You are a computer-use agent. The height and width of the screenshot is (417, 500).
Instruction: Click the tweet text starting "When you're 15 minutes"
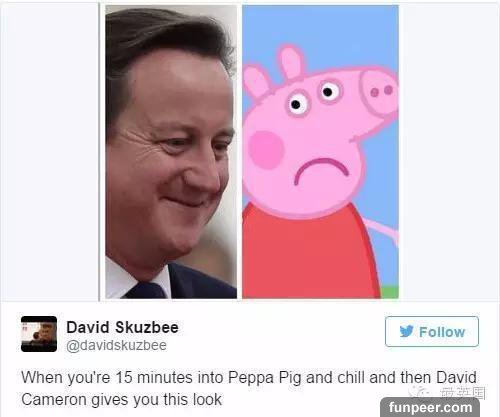tap(249, 388)
